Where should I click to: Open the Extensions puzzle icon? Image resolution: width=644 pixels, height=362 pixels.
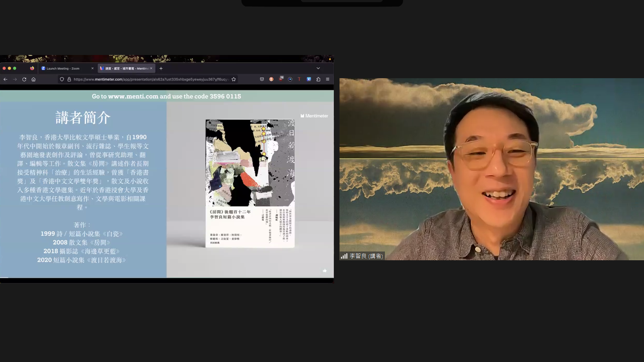(x=318, y=79)
